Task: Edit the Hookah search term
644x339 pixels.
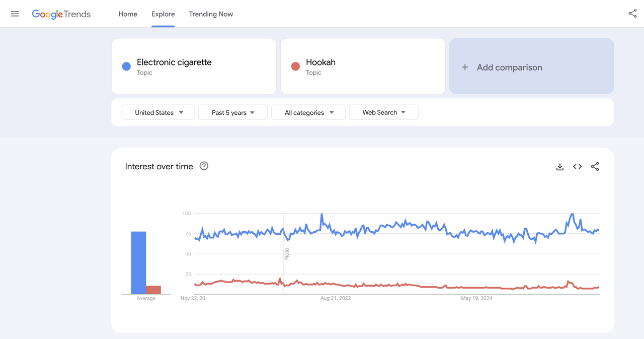Action: tap(320, 62)
